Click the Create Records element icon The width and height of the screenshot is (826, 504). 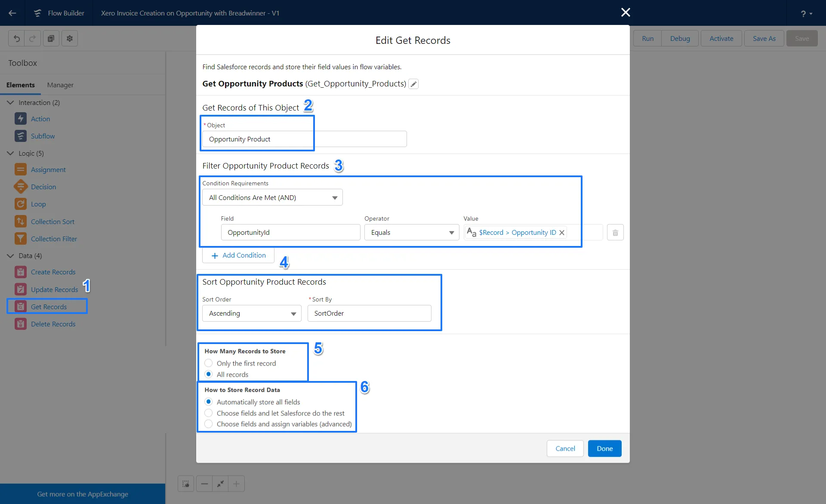[x=20, y=272]
